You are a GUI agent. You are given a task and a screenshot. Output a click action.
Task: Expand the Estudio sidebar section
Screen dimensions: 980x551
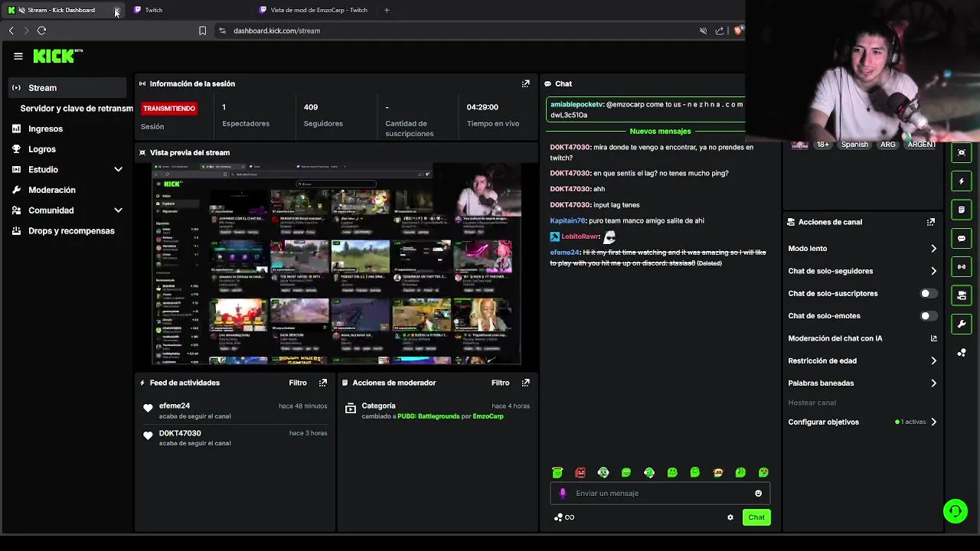67,169
